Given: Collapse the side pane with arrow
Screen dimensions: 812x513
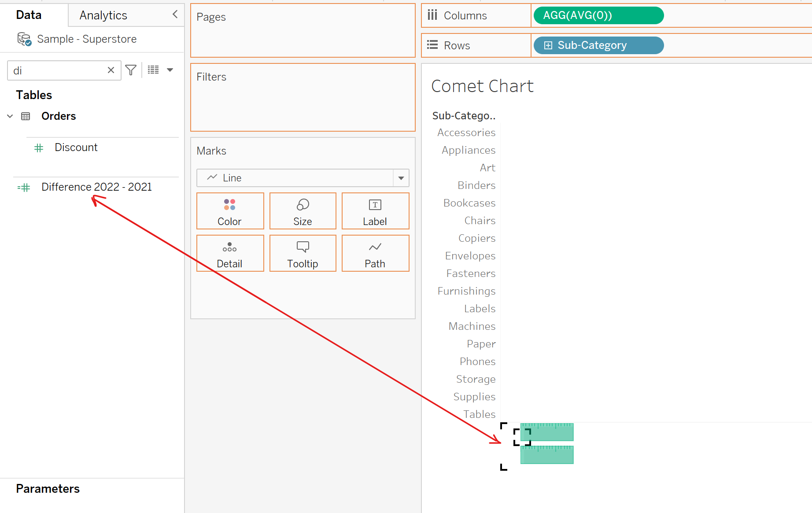Looking at the screenshot, I should [x=175, y=15].
